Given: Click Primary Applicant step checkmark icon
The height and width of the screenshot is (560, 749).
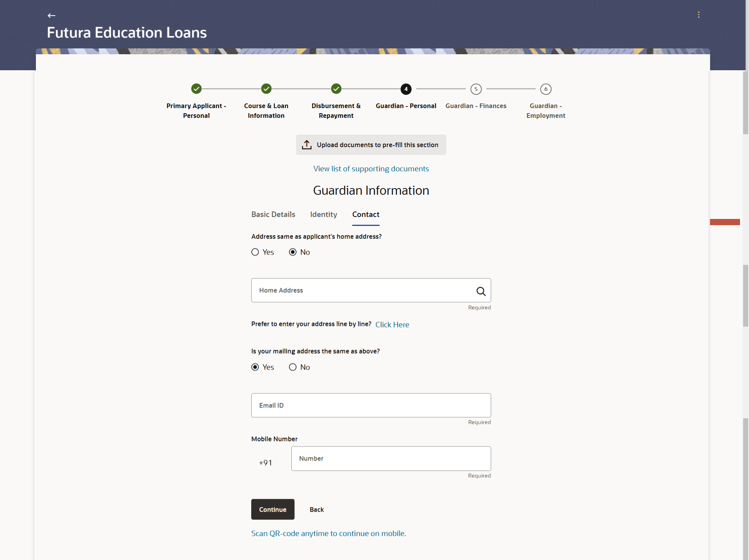Looking at the screenshot, I should 196,89.
